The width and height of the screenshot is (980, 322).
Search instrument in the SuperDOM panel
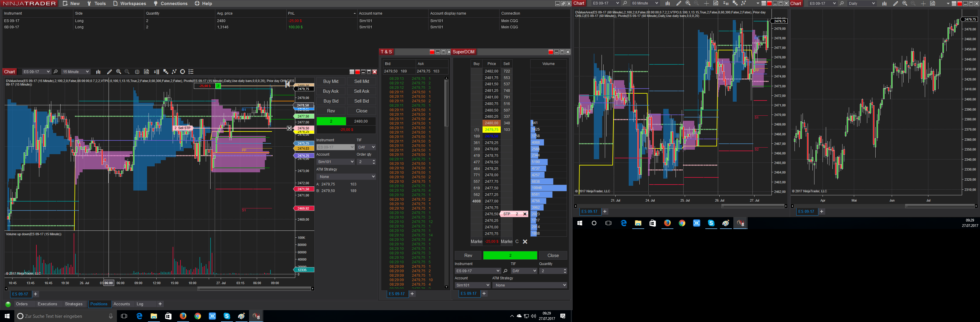click(x=505, y=271)
